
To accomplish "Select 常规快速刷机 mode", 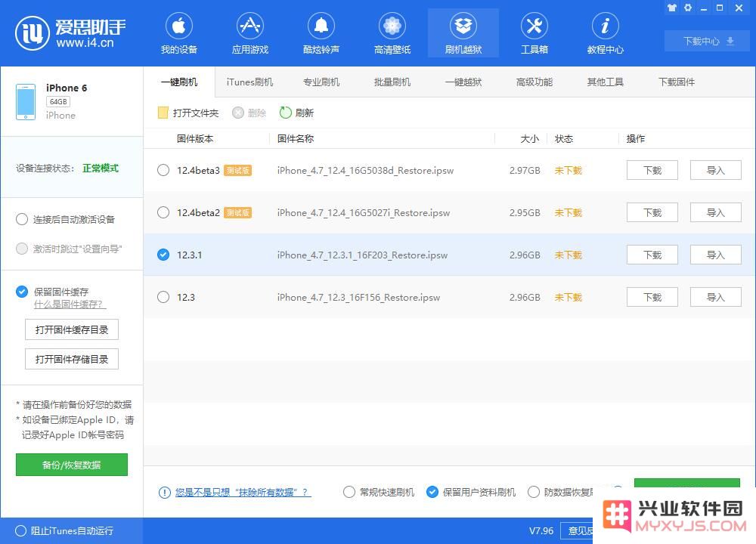I will 349,492.
